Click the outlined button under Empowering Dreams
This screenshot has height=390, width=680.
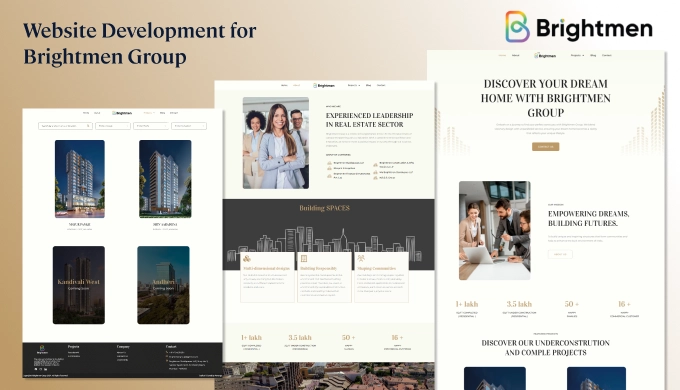point(560,254)
